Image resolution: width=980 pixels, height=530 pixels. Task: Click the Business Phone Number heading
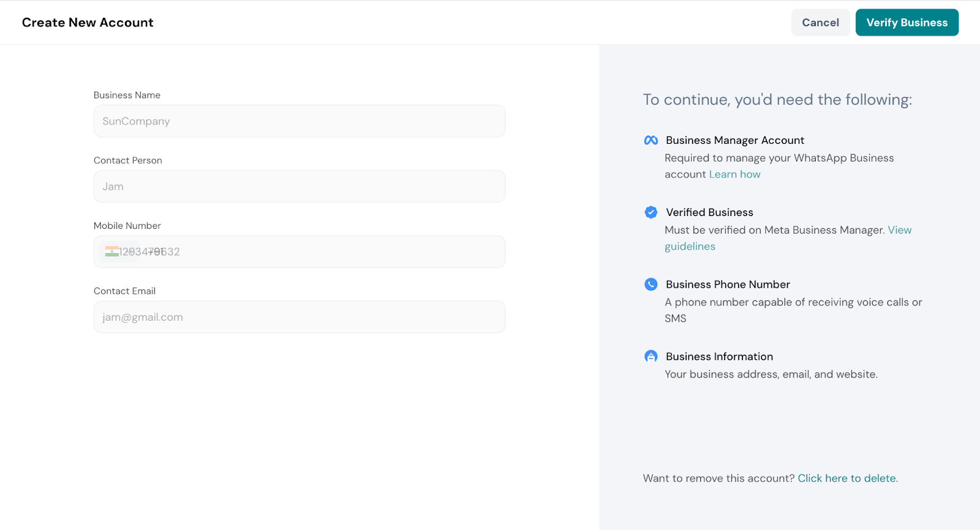tap(728, 285)
